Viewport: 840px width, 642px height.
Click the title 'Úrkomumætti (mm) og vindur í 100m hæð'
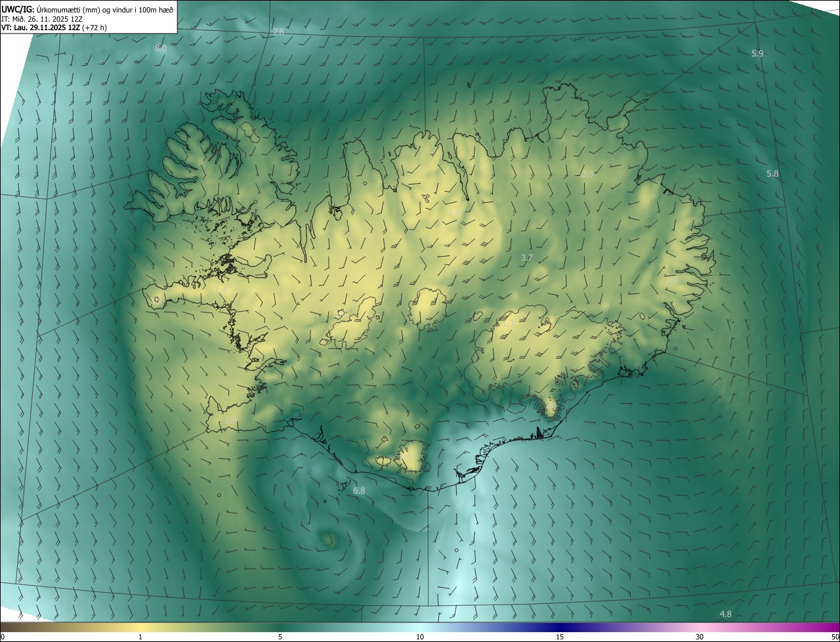pyautogui.click(x=104, y=9)
